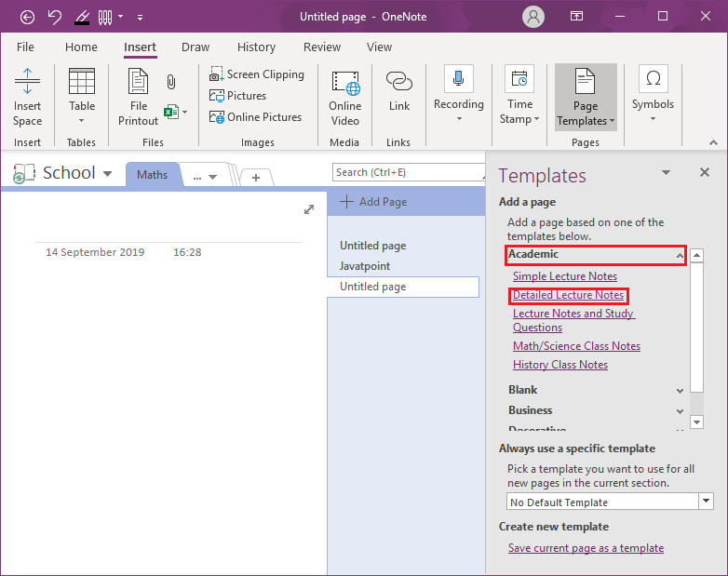The image size is (728, 576).
Task: Select the pen highlighter icon in title bar
Action: (82, 18)
